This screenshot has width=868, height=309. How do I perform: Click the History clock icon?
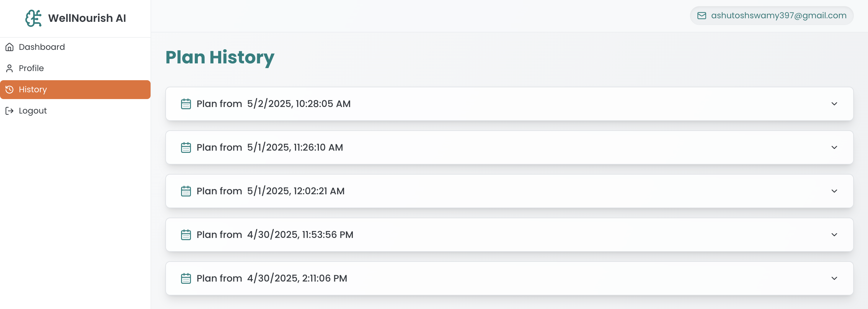pyautogui.click(x=9, y=90)
